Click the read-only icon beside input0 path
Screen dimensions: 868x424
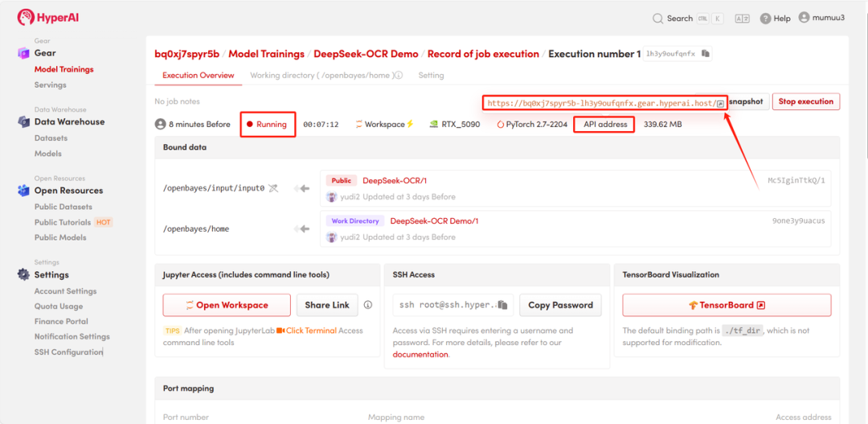tap(273, 188)
